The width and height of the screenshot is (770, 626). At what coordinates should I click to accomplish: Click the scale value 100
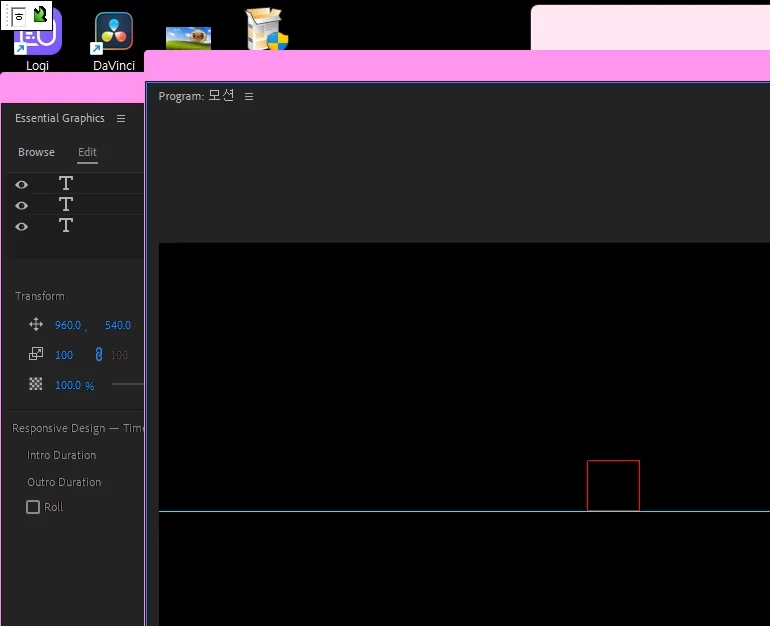[x=64, y=355]
